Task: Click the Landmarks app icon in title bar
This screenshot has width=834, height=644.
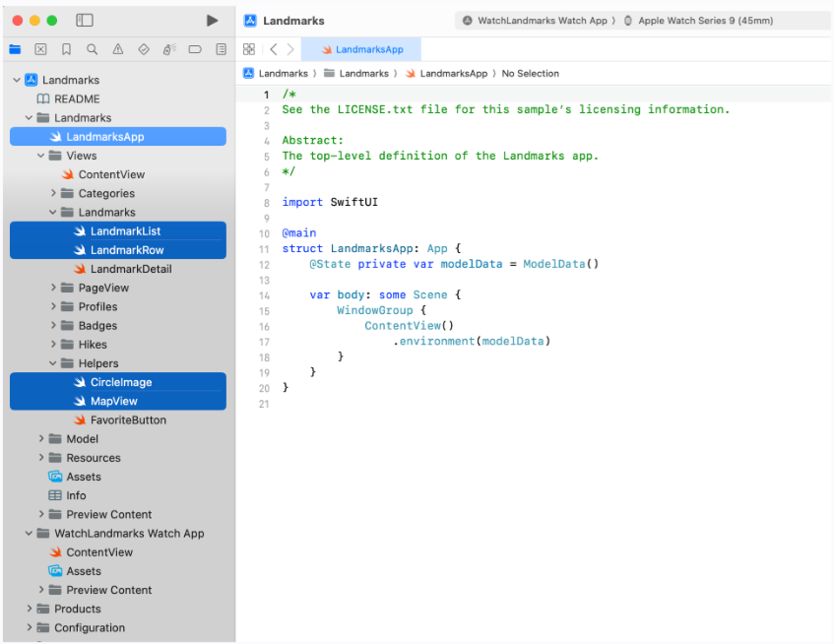Action: pyautogui.click(x=250, y=21)
